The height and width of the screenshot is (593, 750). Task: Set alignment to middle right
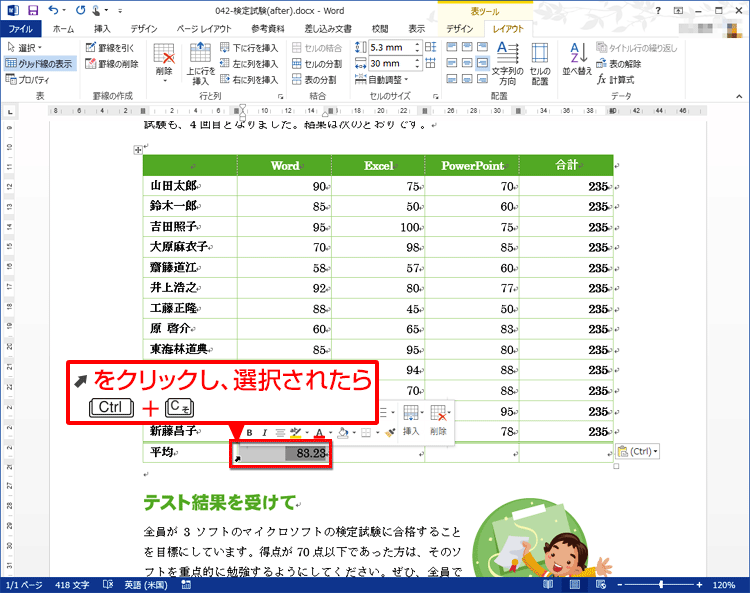[x=483, y=63]
